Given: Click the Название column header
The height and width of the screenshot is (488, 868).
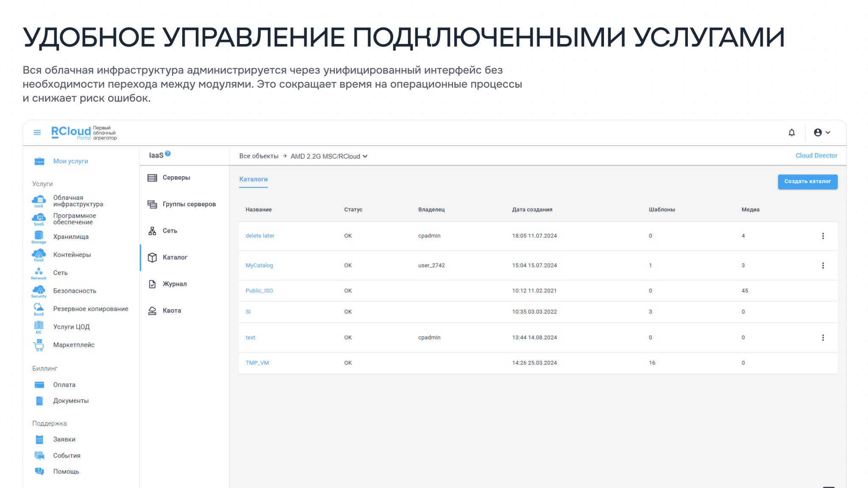Looking at the screenshot, I should click(x=259, y=210).
